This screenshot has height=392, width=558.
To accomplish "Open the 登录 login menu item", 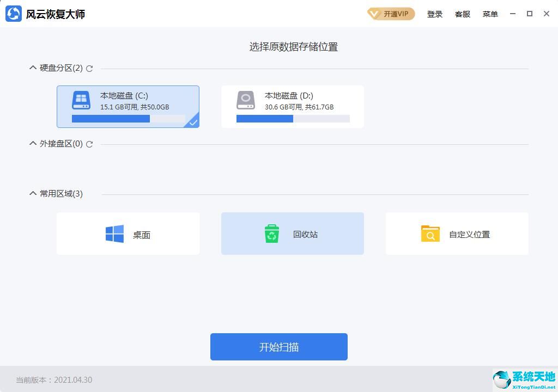I will tap(434, 14).
